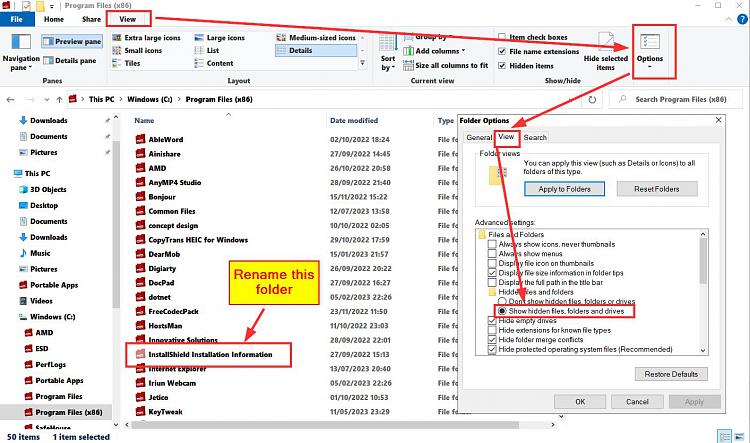Expand the layout gallery more arrow
750x443 pixels.
click(363, 63)
